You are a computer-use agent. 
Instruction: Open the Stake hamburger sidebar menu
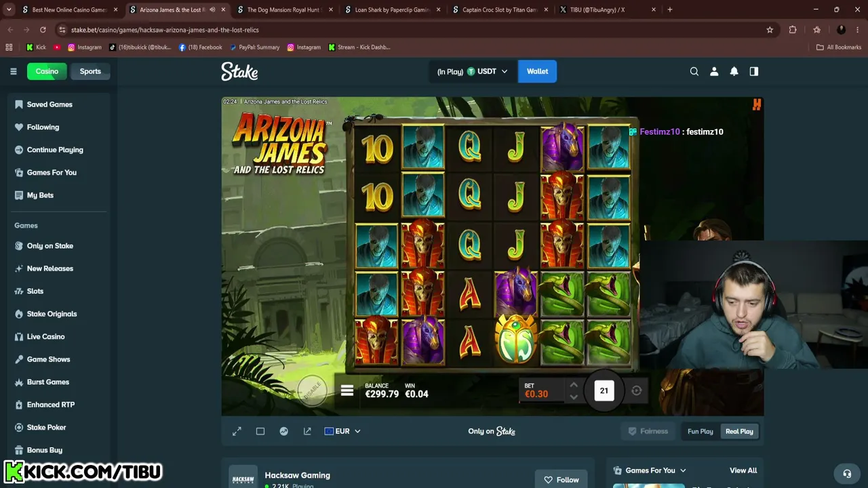pyautogui.click(x=13, y=71)
